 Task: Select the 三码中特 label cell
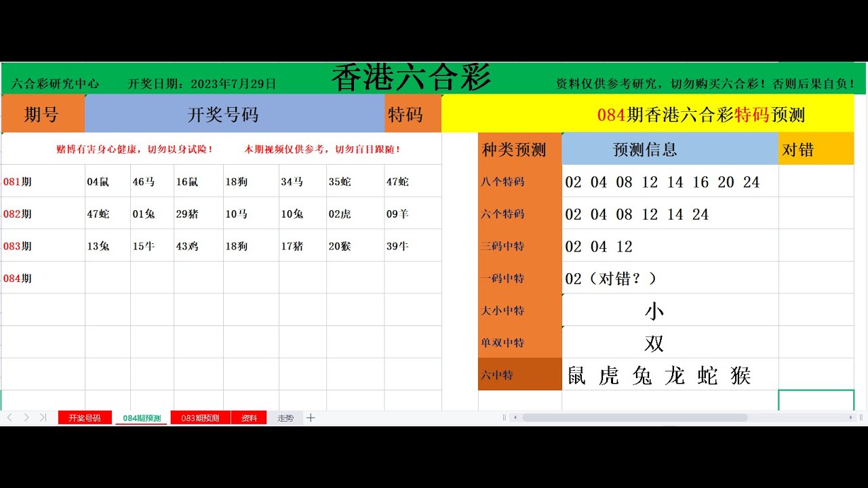coord(520,245)
